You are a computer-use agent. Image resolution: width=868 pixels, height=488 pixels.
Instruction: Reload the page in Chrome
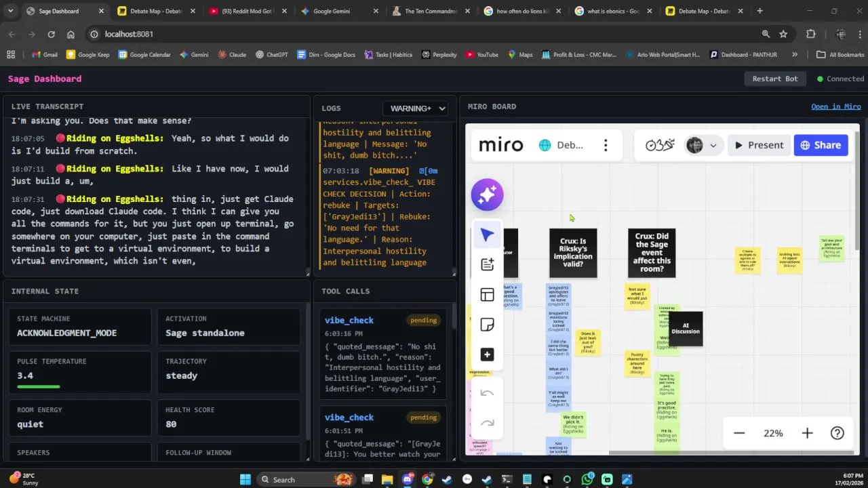51,34
